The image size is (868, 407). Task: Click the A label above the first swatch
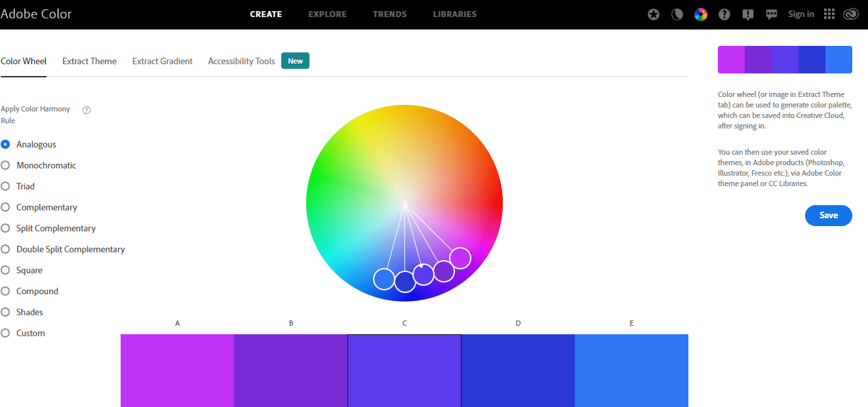point(178,323)
